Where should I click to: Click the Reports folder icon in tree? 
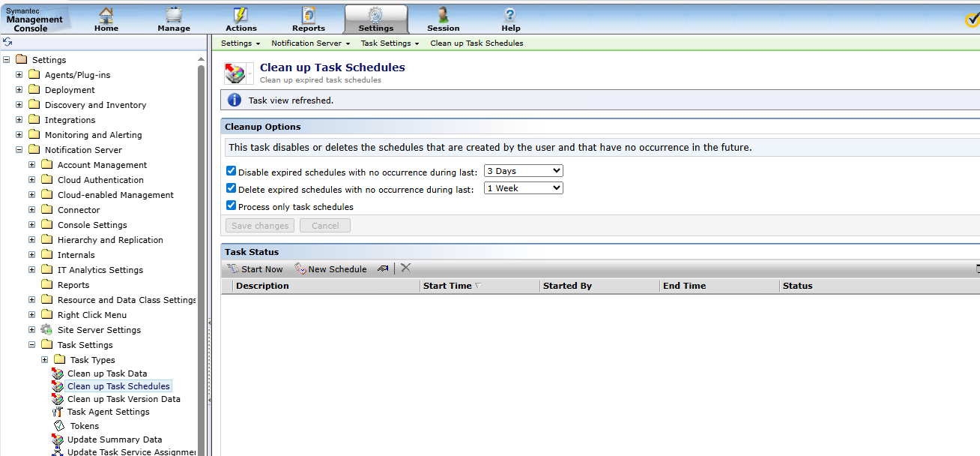46,284
